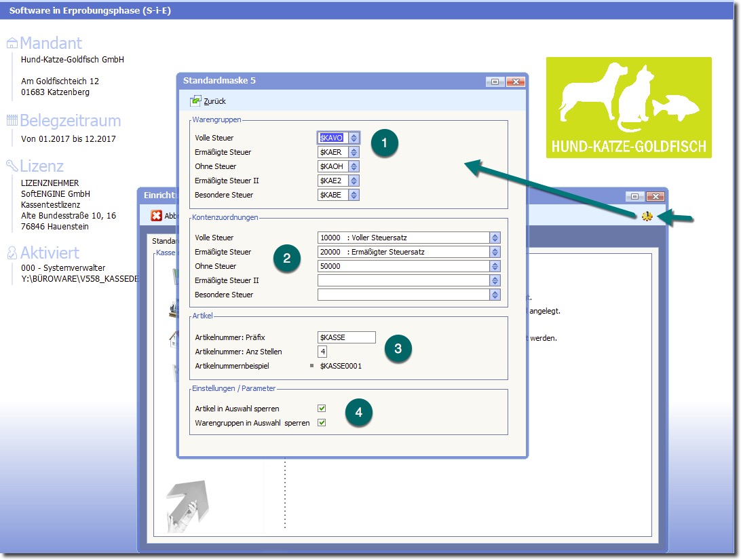Maximize the Standardmaske 5 window

pos(495,81)
